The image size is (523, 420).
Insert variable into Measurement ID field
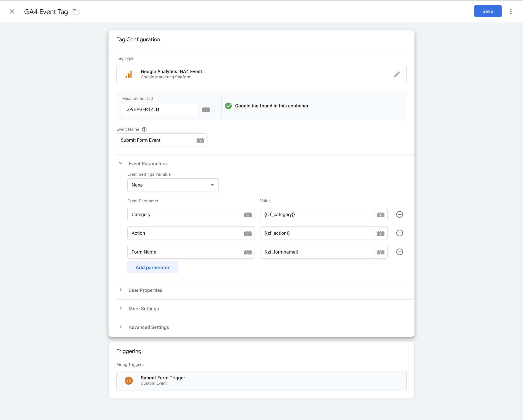point(206,110)
